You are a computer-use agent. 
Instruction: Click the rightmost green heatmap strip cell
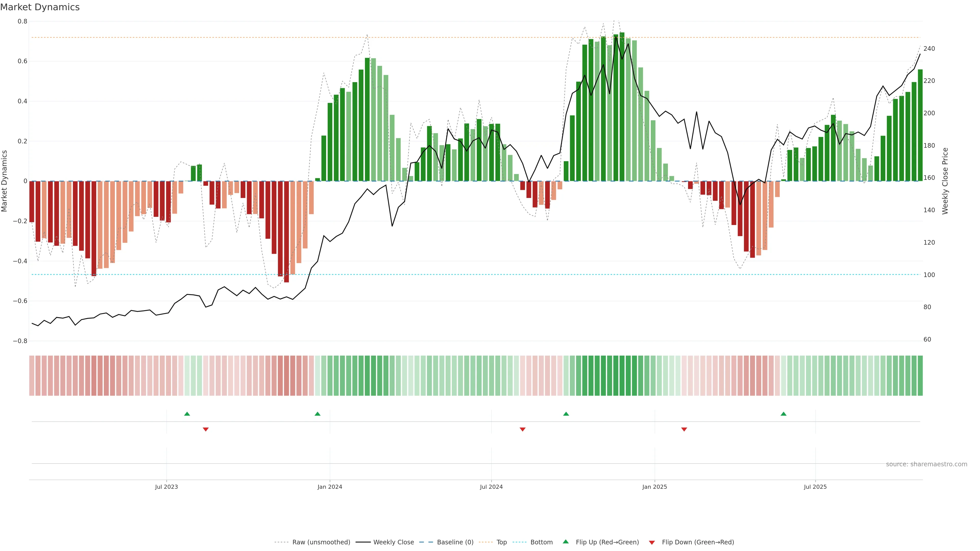[x=920, y=376]
